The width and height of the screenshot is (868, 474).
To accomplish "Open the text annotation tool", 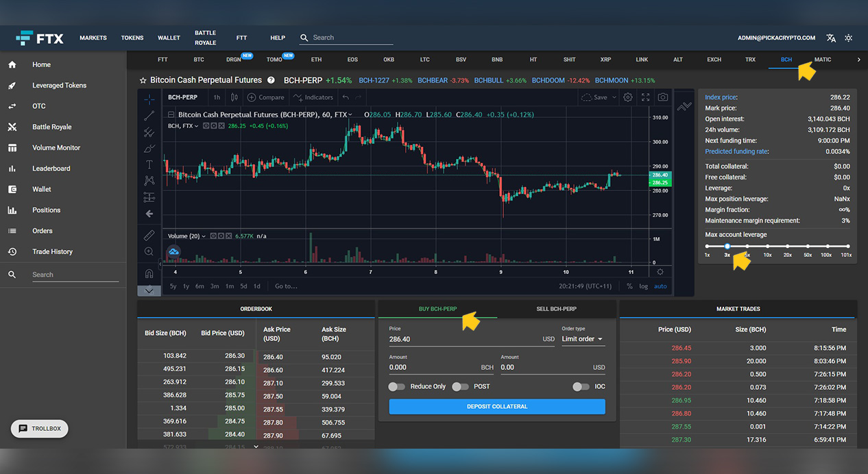I will tap(149, 164).
